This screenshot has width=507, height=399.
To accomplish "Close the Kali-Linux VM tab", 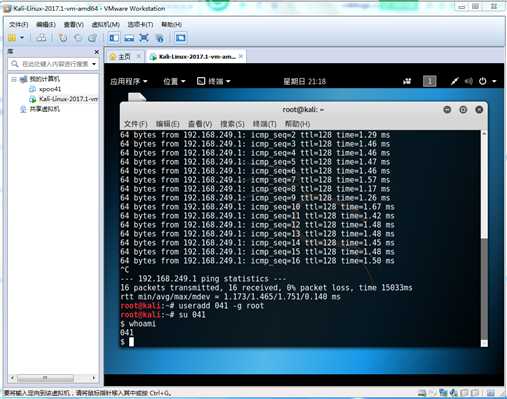I will pyautogui.click(x=241, y=56).
